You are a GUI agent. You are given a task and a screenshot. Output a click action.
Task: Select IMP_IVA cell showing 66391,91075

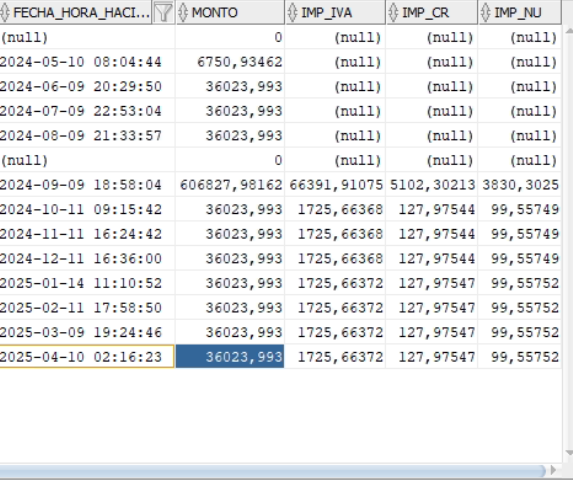point(335,184)
